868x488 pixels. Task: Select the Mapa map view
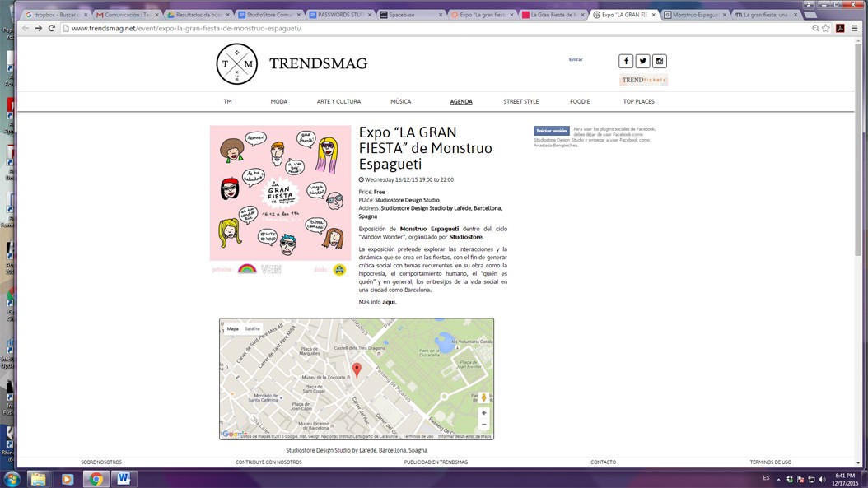[x=233, y=328]
